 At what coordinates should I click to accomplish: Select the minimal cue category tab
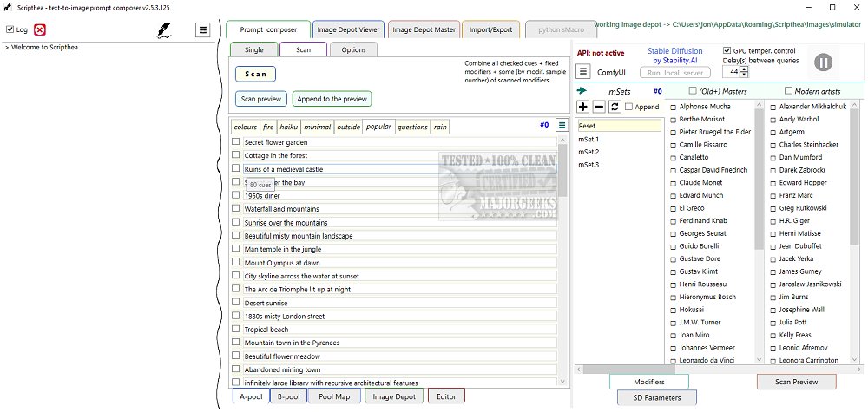pyautogui.click(x=317, y=127)
